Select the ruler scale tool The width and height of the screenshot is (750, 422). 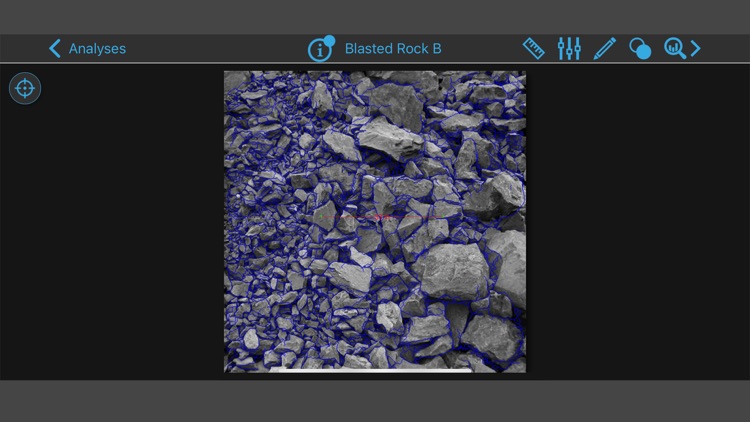coord(533,48)
